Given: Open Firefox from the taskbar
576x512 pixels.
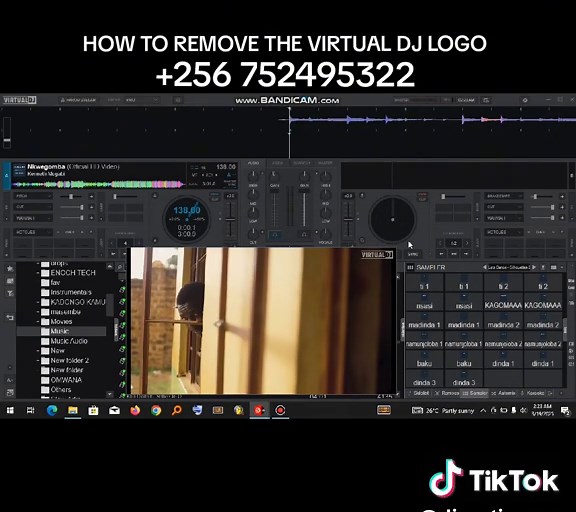Looking at the screenshot, I should click(135, 410).
